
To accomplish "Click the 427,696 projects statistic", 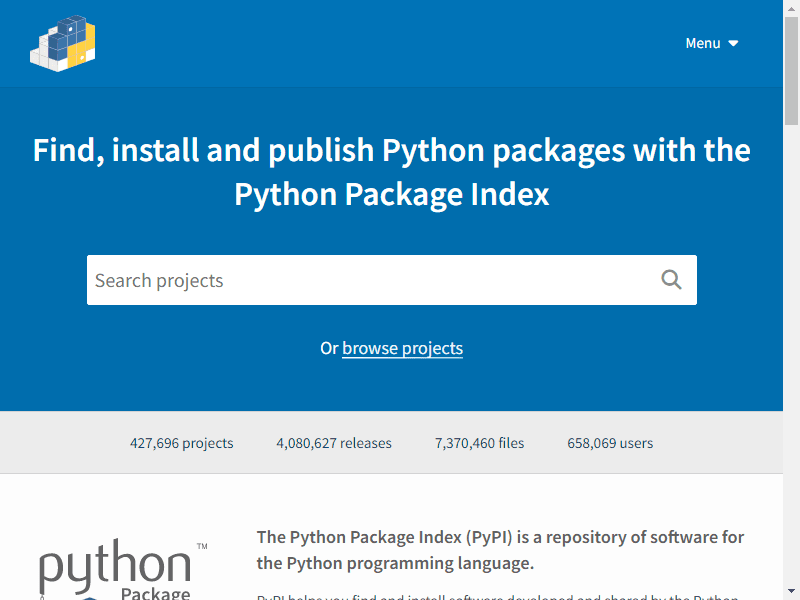I will click(182, 443).
